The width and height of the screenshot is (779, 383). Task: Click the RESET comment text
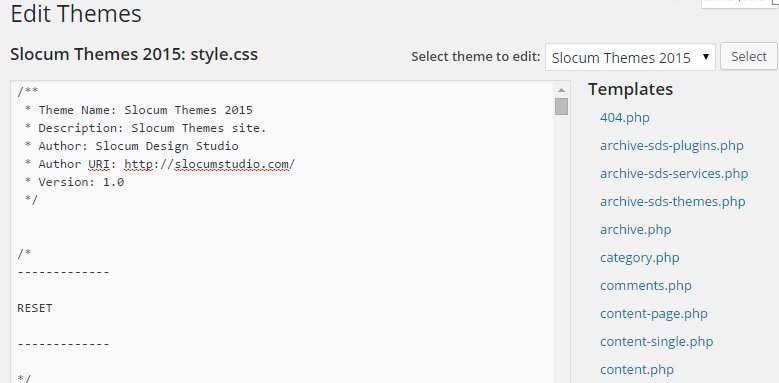click(x=35, y=308)
